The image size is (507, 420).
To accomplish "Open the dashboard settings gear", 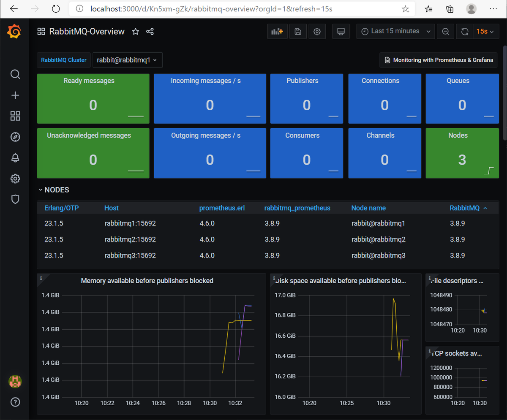I will tap(317, 31).
